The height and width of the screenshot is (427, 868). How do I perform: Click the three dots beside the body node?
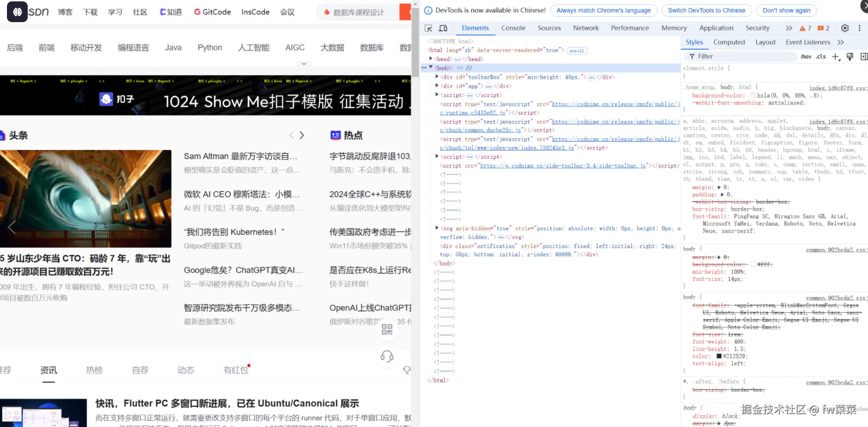424,68
